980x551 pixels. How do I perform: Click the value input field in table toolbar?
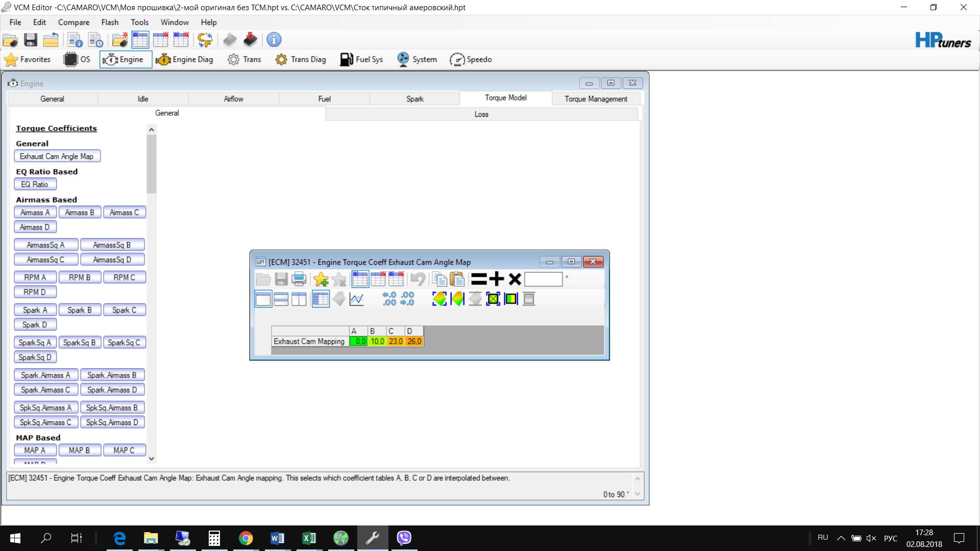[543, 279]
